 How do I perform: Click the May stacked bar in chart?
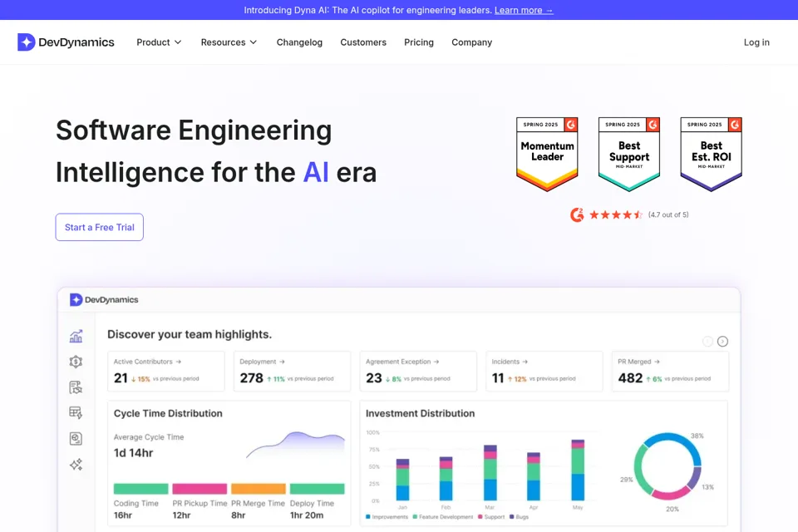click(x=578, y=470)
